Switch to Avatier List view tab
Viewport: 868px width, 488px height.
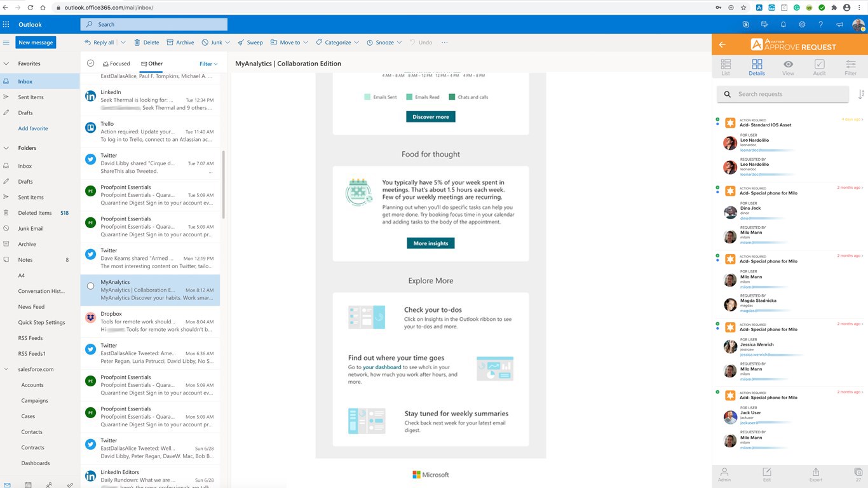pos(726,67)
